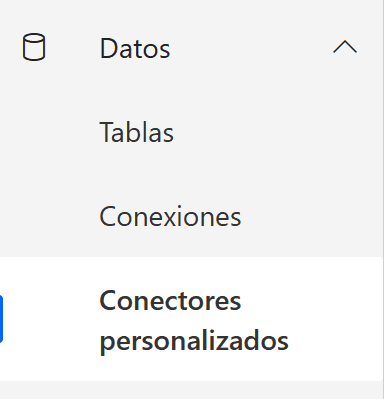Image resolution: width=384 pixels, height=399 pixels.
Task: Click the Datos section header row
Action: (191, 47)
